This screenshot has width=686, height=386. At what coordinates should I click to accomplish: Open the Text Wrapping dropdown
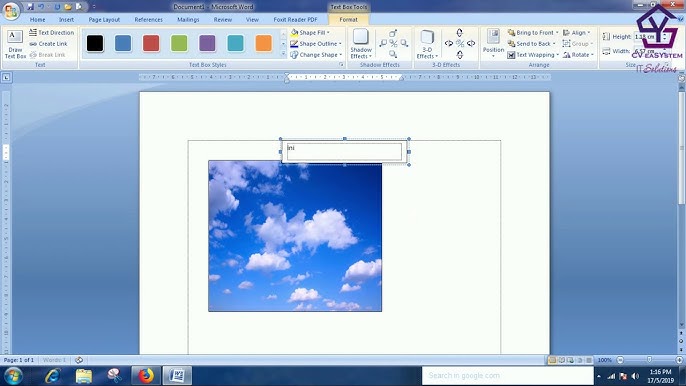(533, 55)
